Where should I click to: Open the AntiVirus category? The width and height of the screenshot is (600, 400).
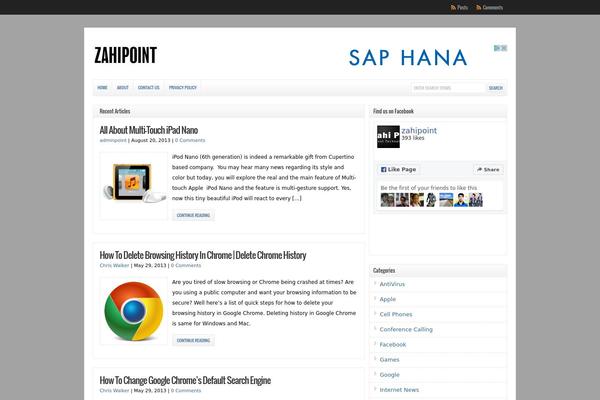[392, 284]
